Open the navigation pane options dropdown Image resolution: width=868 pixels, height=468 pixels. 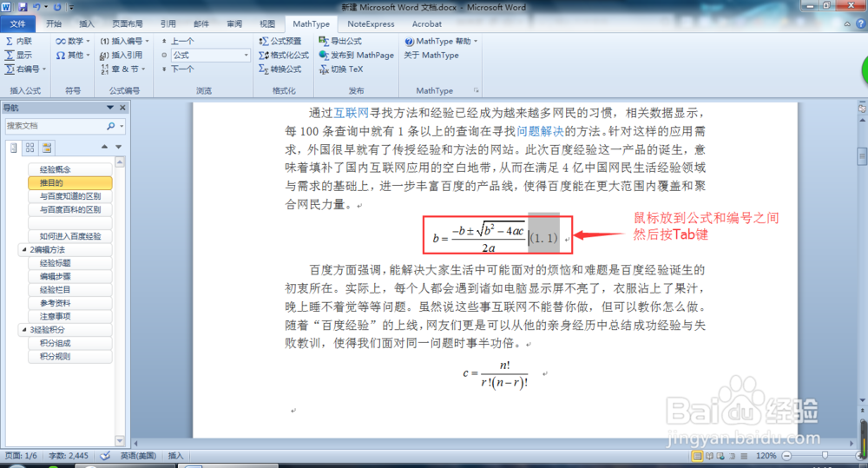(x=110, y=108)
